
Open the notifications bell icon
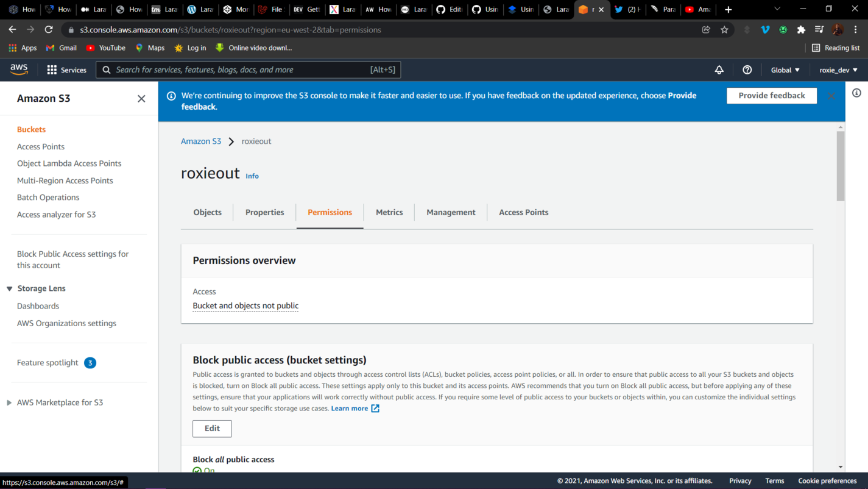[719, 70]
